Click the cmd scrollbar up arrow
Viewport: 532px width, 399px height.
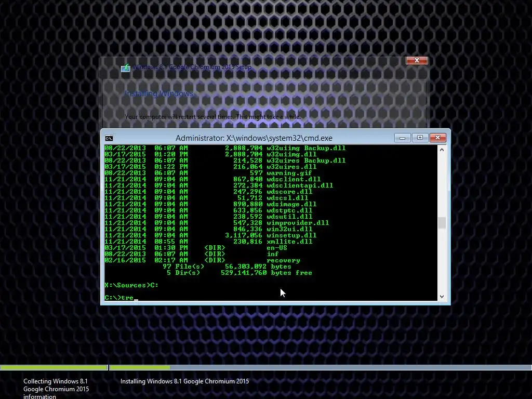(x=442, y=150)
